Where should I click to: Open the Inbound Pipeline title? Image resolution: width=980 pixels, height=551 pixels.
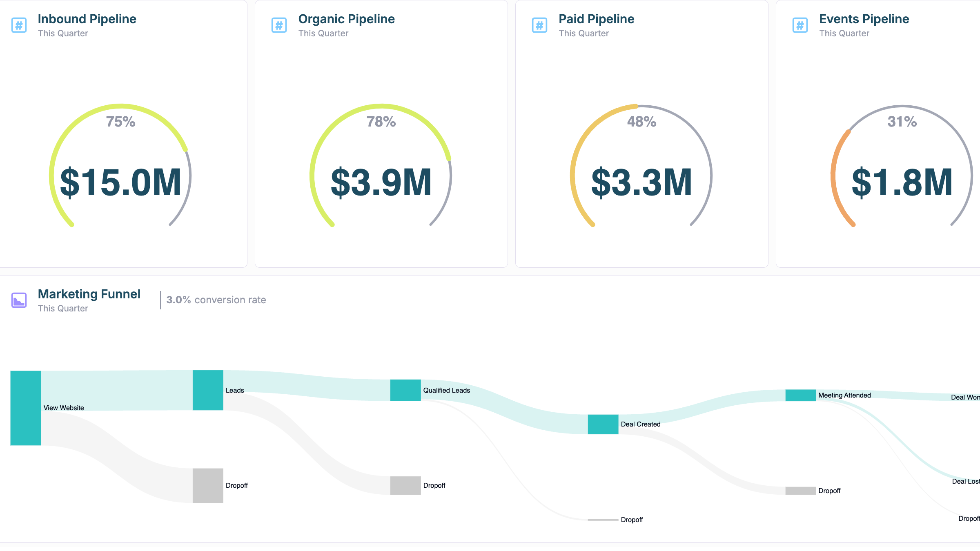[87, 19]
